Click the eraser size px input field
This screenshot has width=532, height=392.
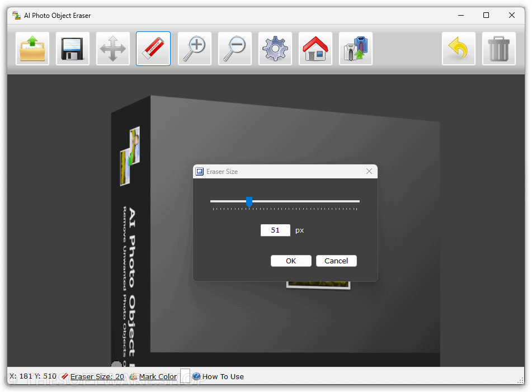(275, 230)
